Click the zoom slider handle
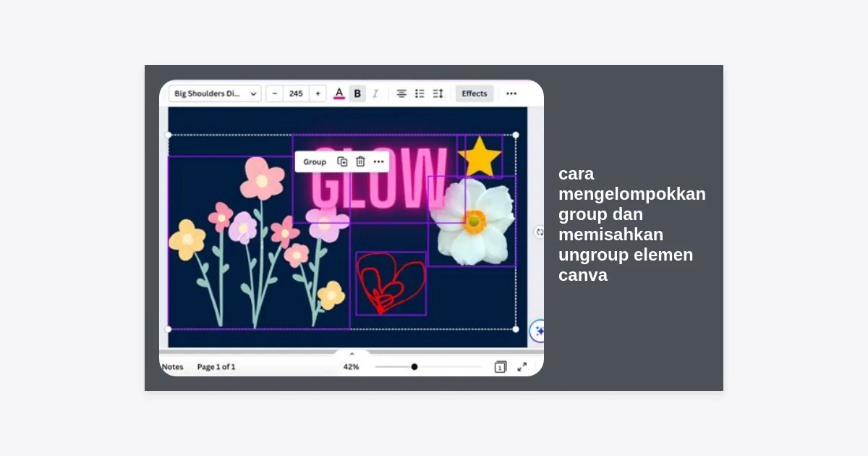The width and height of the screenshot is (868, 456). 414,367
